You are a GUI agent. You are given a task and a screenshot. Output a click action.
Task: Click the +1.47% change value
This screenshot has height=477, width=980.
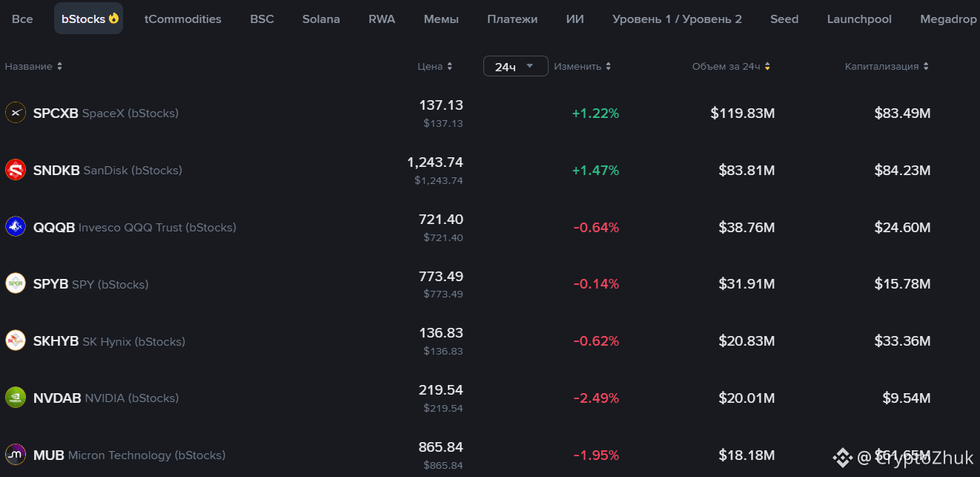(595, 171)
